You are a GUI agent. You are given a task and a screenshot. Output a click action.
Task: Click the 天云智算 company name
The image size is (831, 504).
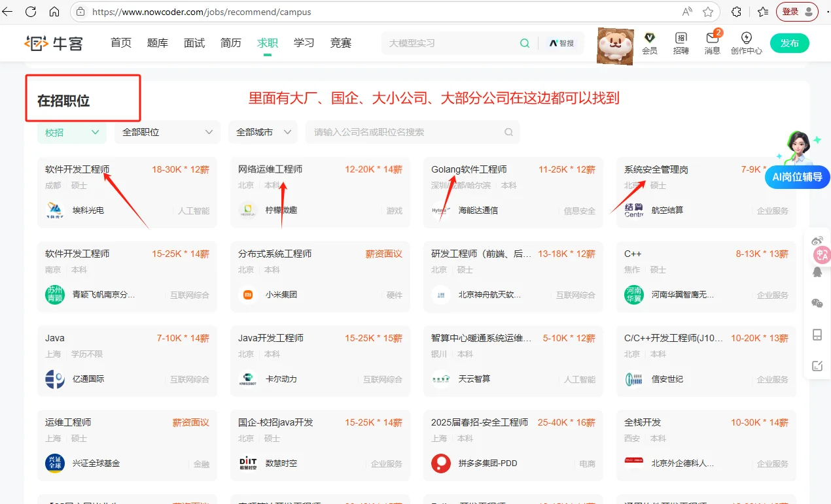[474, 379]
